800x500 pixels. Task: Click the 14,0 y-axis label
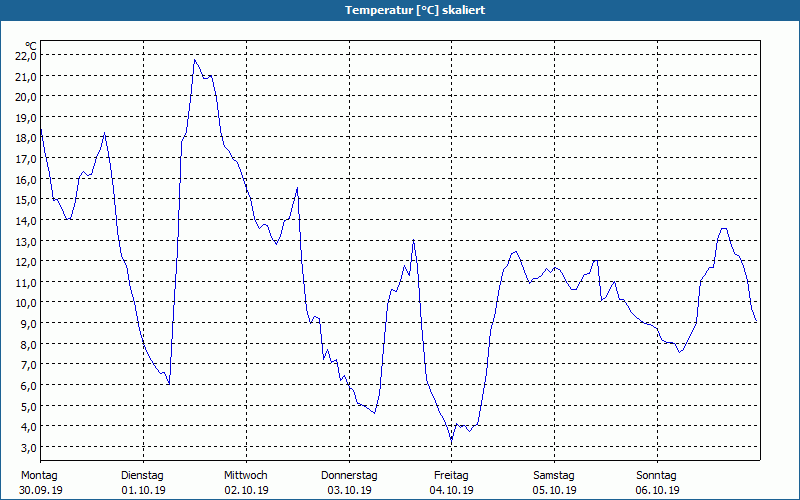[26, 221]
